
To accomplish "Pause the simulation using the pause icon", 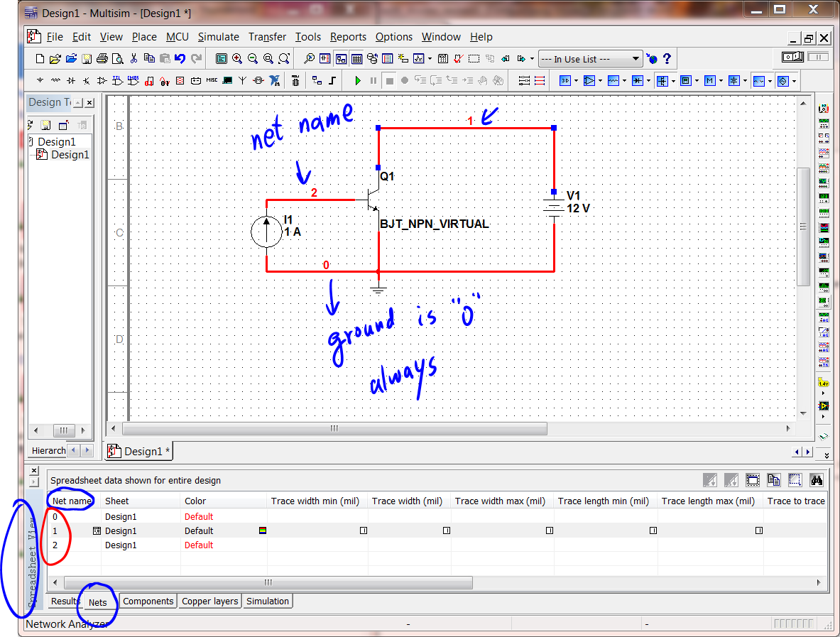I will pos(373,80).
